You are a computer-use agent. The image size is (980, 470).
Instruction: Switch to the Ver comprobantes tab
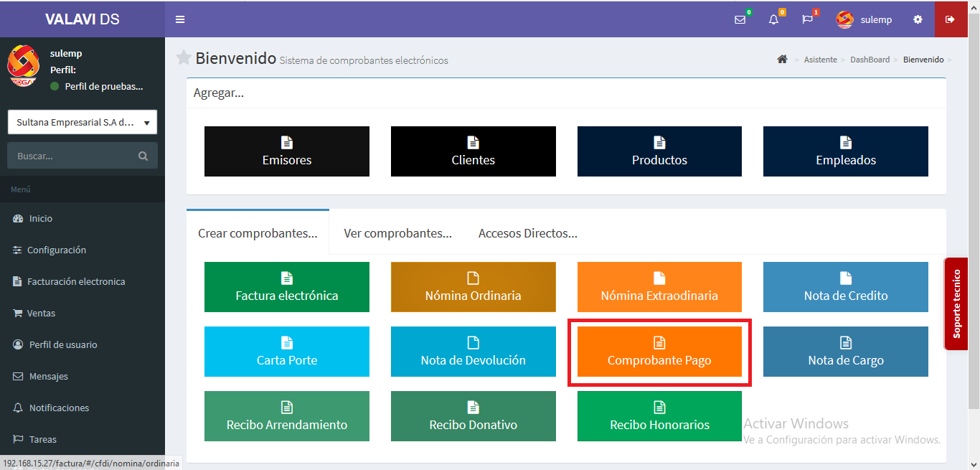pos(397,233)
